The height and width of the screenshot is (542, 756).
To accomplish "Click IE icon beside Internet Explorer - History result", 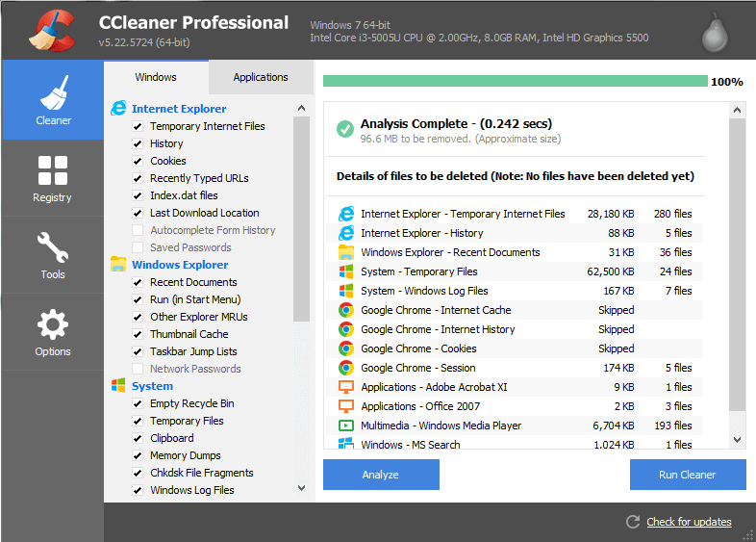I will tap(345, 233).
